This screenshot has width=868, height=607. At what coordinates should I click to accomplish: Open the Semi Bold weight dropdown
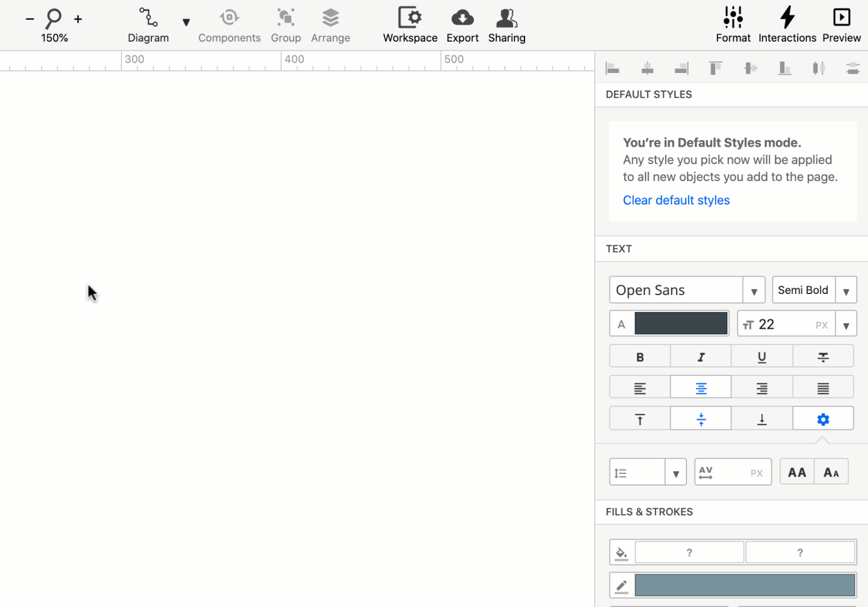click(x=847, y=290)
